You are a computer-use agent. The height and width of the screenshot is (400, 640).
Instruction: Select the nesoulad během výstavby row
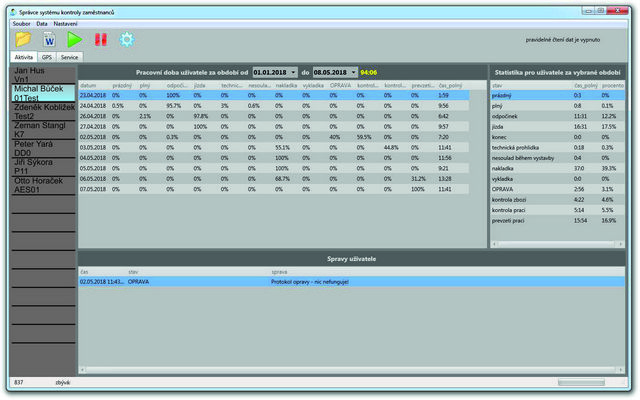[x=558, y=158]
